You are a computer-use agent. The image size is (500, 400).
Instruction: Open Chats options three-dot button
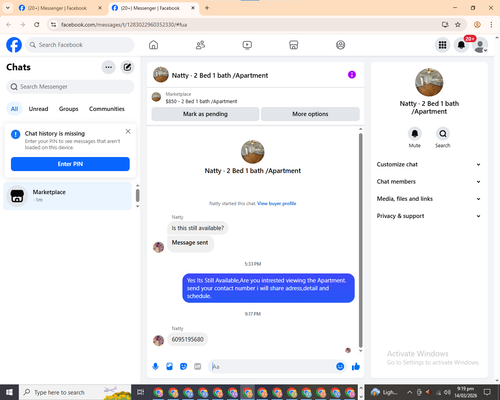tap(108, 67)
